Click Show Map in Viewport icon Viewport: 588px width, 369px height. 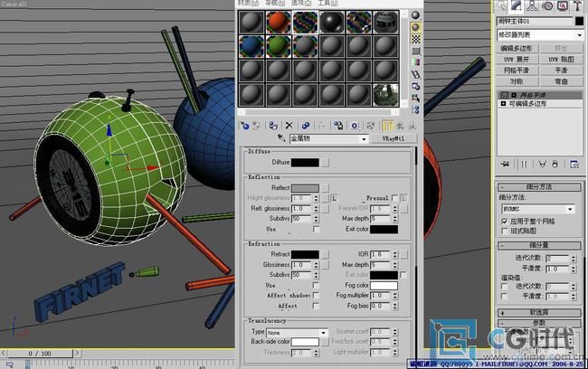[371, 126]
